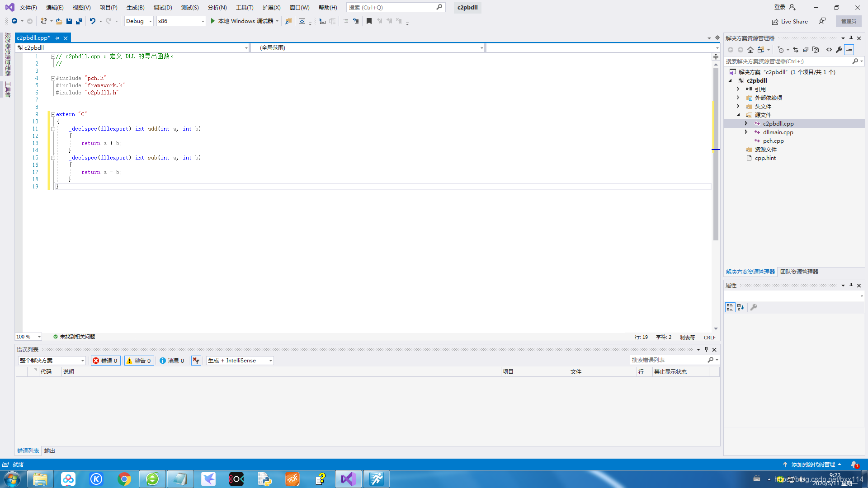Toggle the 警告 filter in error list

tap(139, 361)
